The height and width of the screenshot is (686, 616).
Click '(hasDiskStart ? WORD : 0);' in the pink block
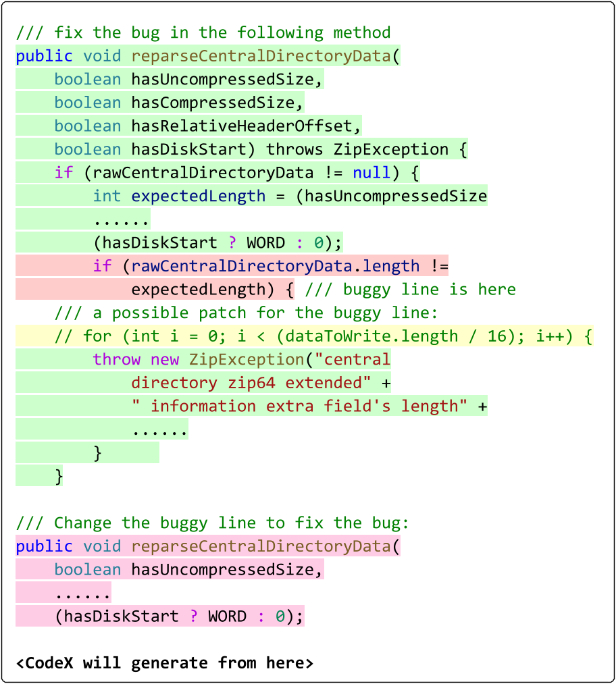pos(179,616)
